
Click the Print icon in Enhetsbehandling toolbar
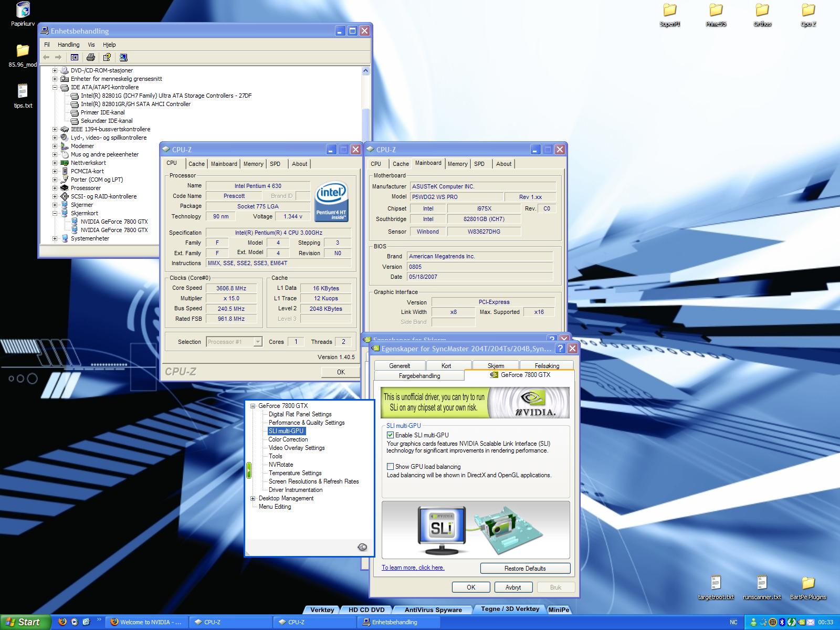pos(90,57)
